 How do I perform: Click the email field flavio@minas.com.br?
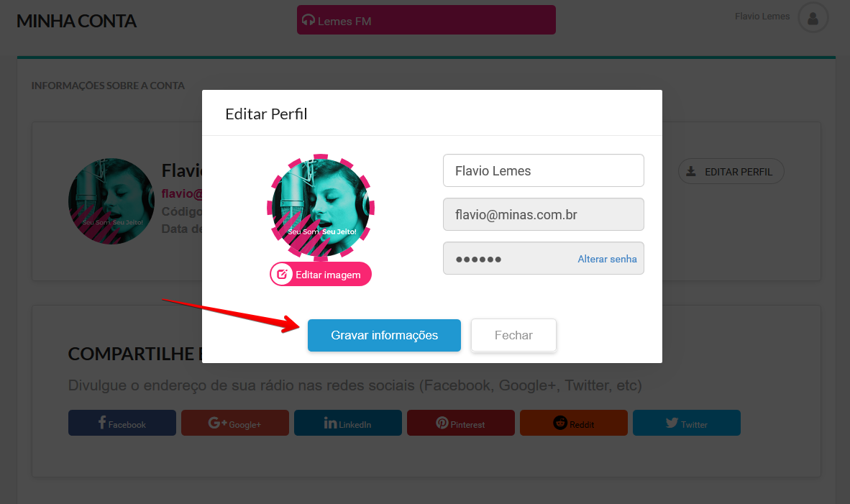pos(543,214)
